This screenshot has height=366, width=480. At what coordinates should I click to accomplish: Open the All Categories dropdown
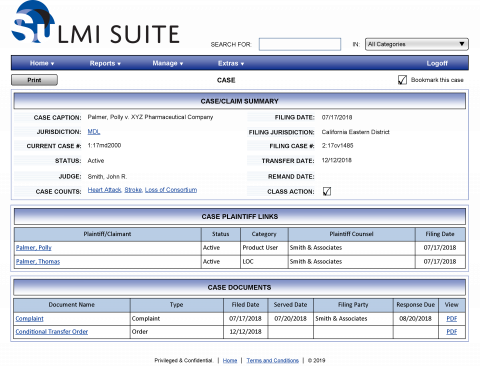417,44
